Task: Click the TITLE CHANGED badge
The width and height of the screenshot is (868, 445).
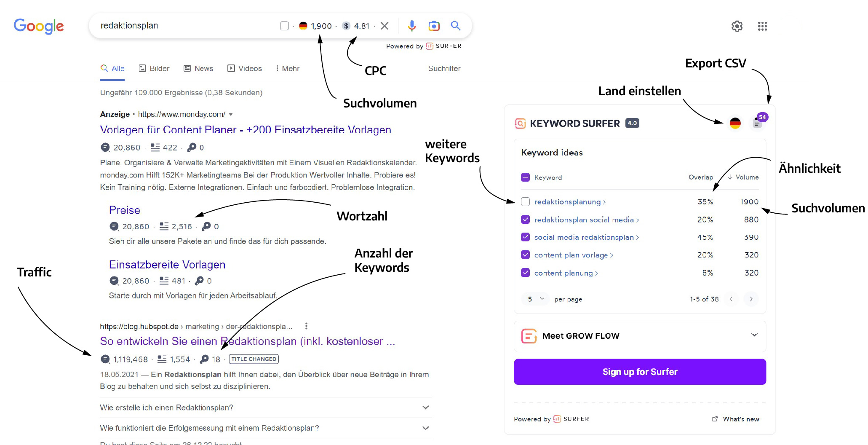Action: [254, 359]
